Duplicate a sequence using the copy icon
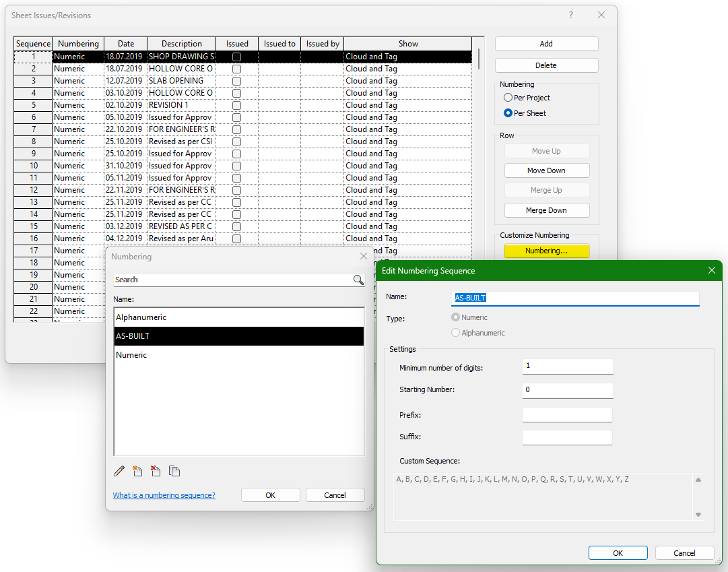Viewport: 728px width, 572px height. pyautogui.click(x=174, y=471)
